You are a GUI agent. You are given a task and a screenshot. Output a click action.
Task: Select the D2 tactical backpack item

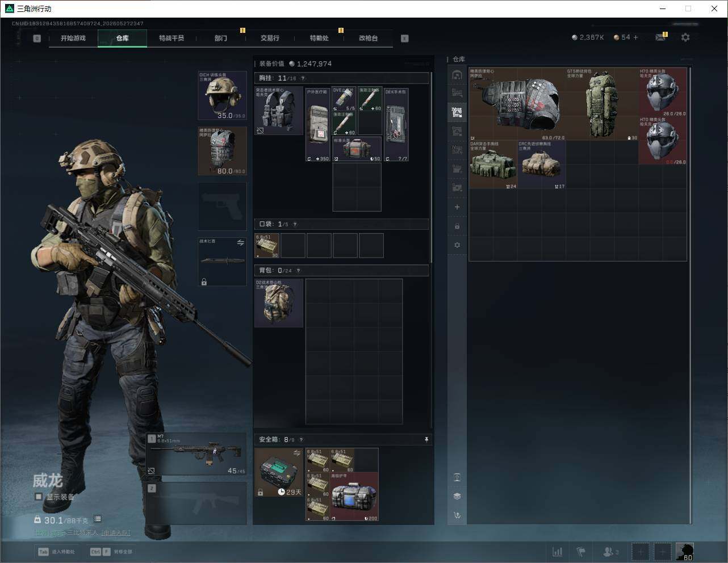click(279, 303)
